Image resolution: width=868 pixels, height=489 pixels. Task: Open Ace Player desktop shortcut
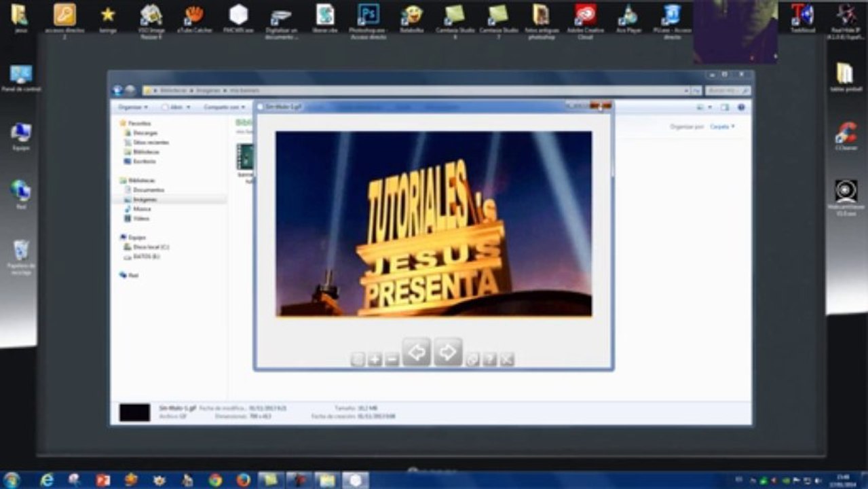628,18
